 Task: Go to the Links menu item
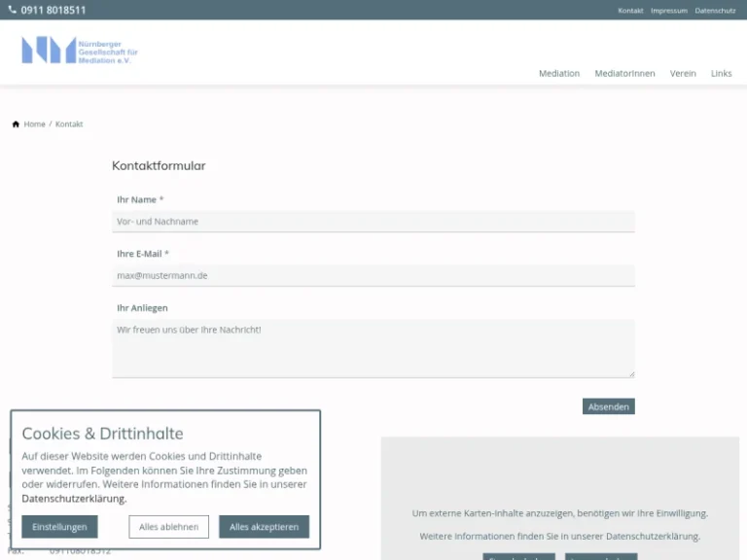point(721,74)
